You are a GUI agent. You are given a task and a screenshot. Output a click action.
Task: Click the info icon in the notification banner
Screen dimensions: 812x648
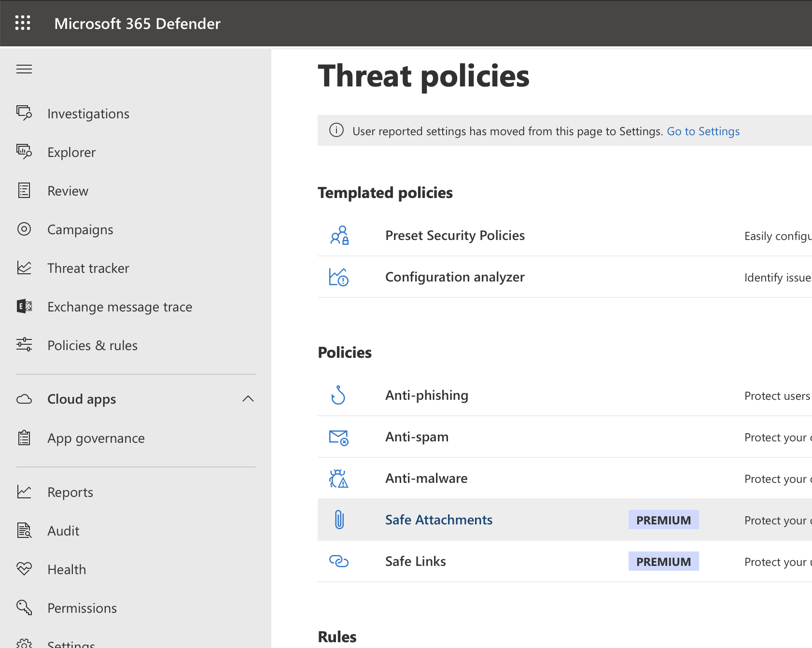click(x=336, y=130)
